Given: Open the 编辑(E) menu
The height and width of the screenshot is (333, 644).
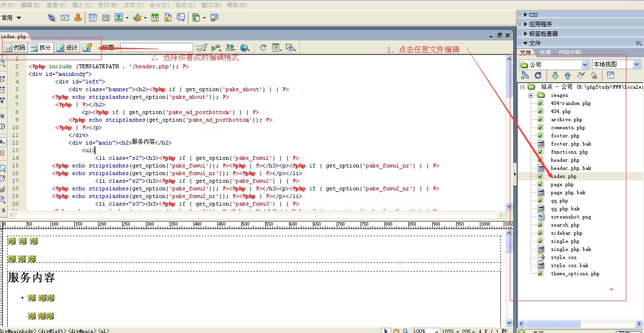Looking at the screenshot, I should point(30,5).
